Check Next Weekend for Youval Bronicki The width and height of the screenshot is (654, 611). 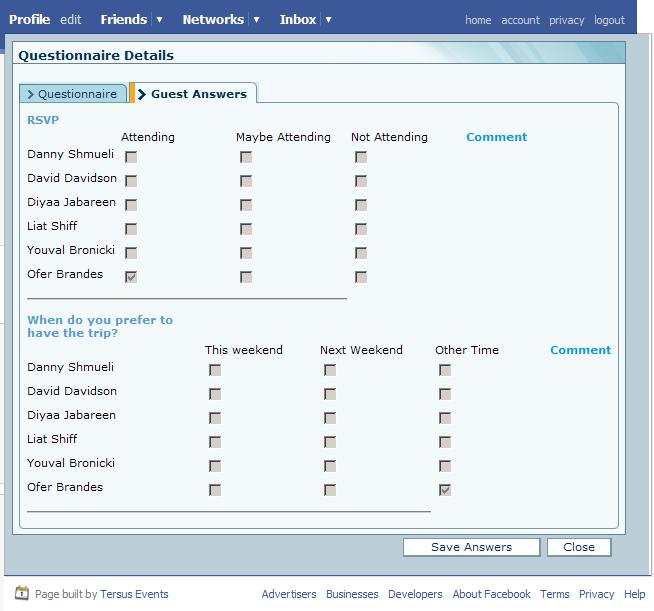pos(330,466)
